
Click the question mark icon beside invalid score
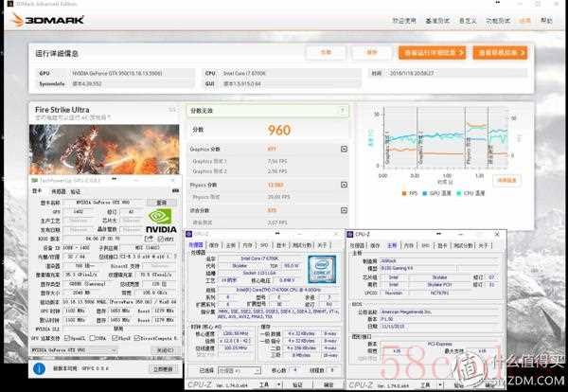342,111
